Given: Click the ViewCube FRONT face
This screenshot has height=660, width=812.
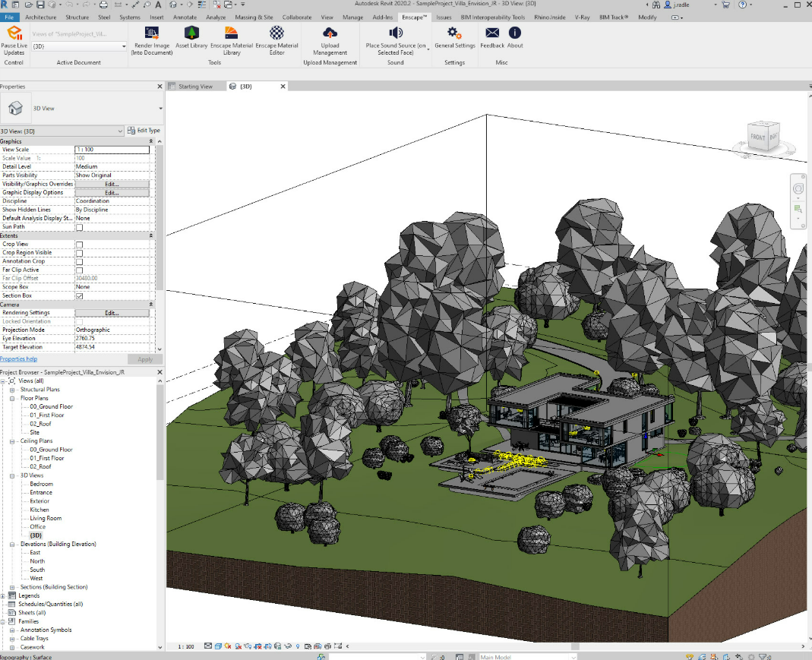Looking at the screenshot, I should pyautogui.click(x=758, y=137).
